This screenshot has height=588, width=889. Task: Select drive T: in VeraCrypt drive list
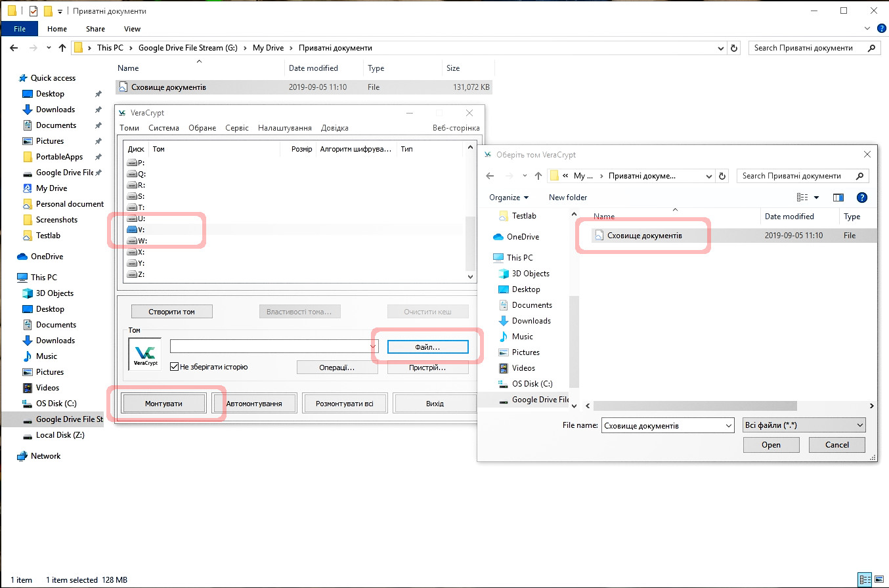click(136, 207)
